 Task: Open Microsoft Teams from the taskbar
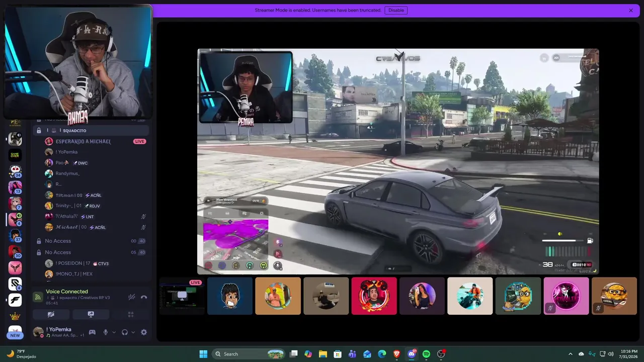click(x=353, y=354)
